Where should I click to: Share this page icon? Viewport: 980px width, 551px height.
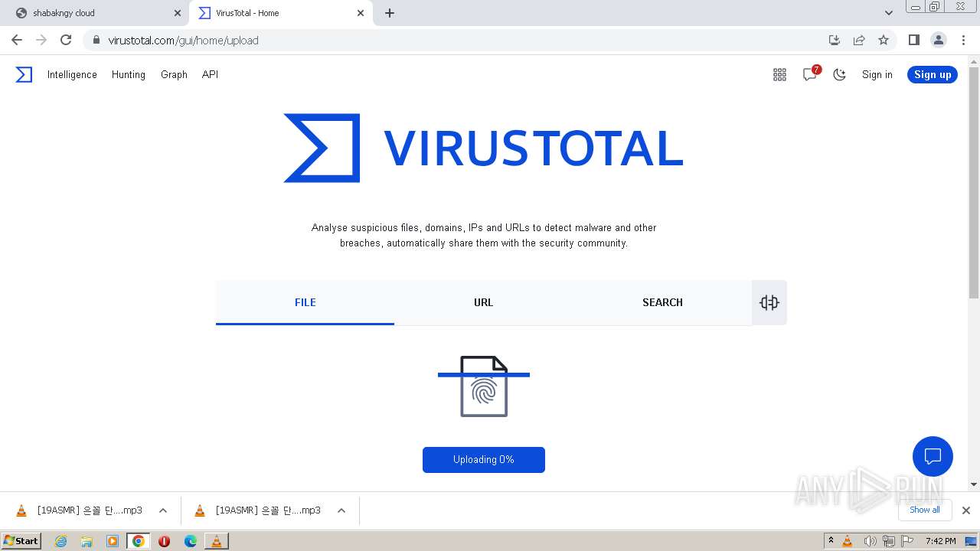(x=859, y=40)
